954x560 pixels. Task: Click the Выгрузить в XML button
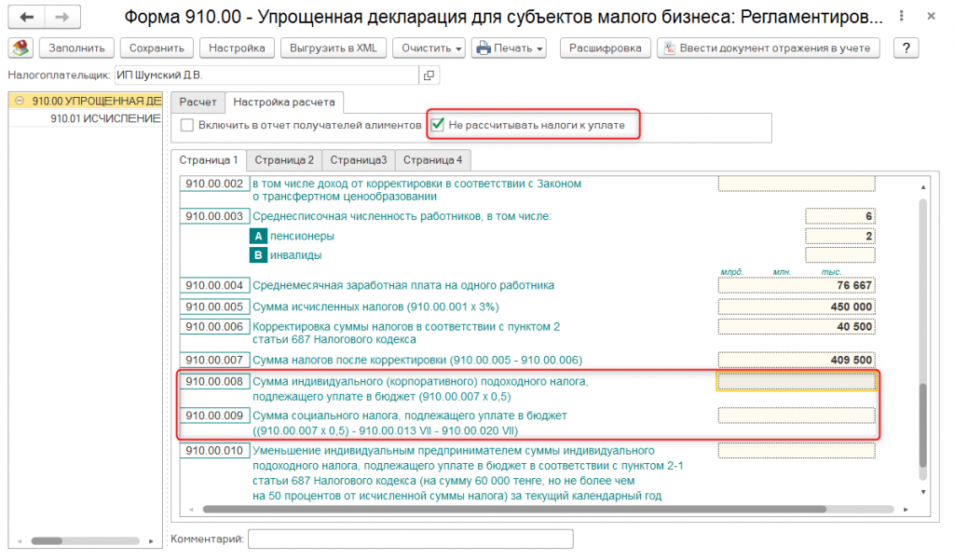[333, 48]
